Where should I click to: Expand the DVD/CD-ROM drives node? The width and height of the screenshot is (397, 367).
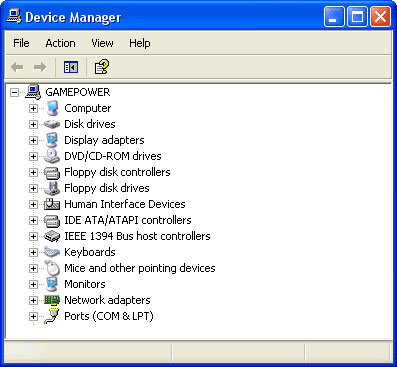[x=33, y=156]
